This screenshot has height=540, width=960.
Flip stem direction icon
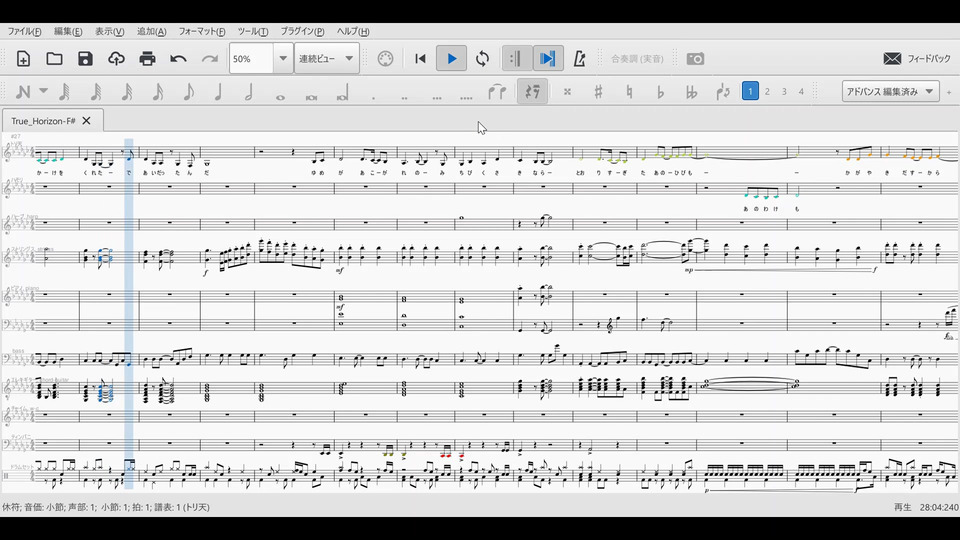tap(722, 92)
